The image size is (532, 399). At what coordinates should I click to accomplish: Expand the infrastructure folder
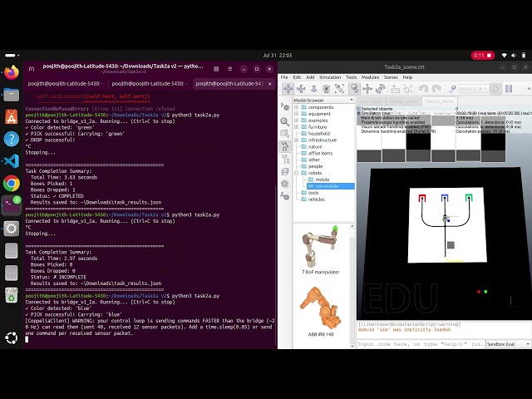click(296, 140)
